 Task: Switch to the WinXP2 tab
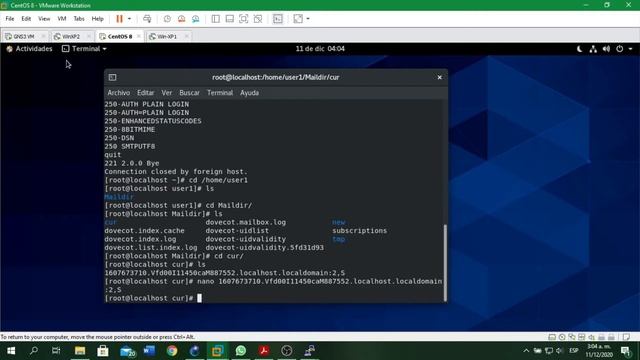coord(71,36)
